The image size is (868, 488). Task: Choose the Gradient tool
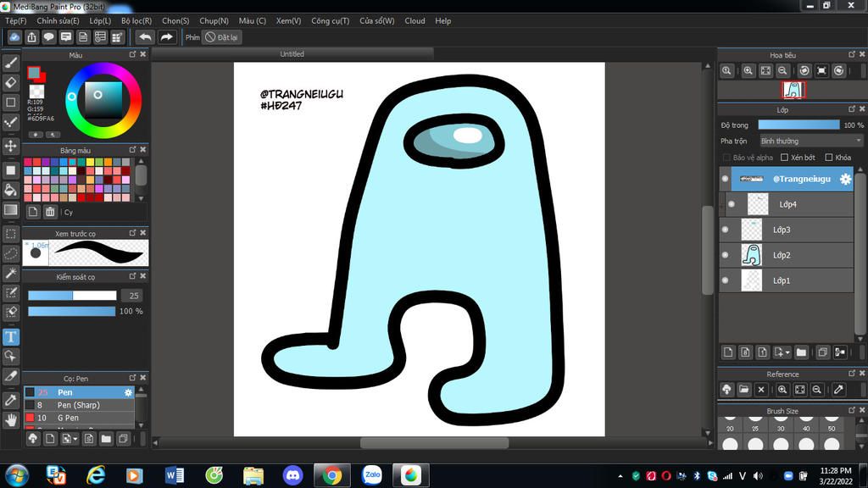[x=10, y=210]
